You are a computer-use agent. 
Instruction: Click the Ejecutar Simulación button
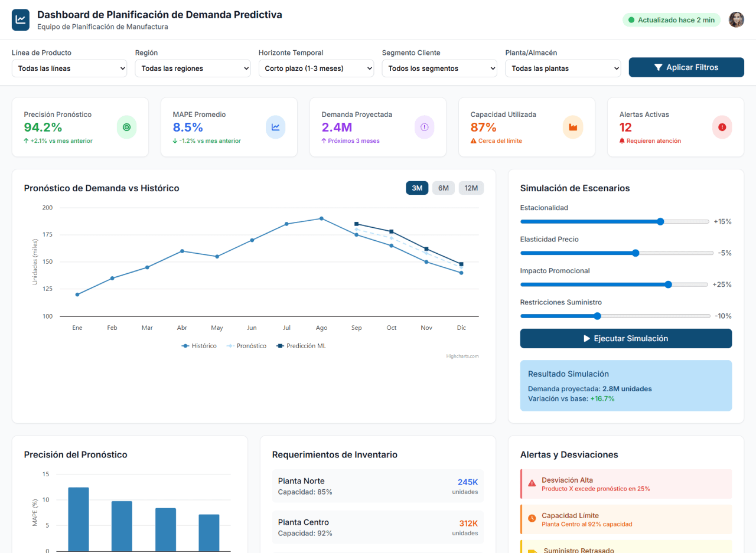pyautogui.click(x=626, y=339)
